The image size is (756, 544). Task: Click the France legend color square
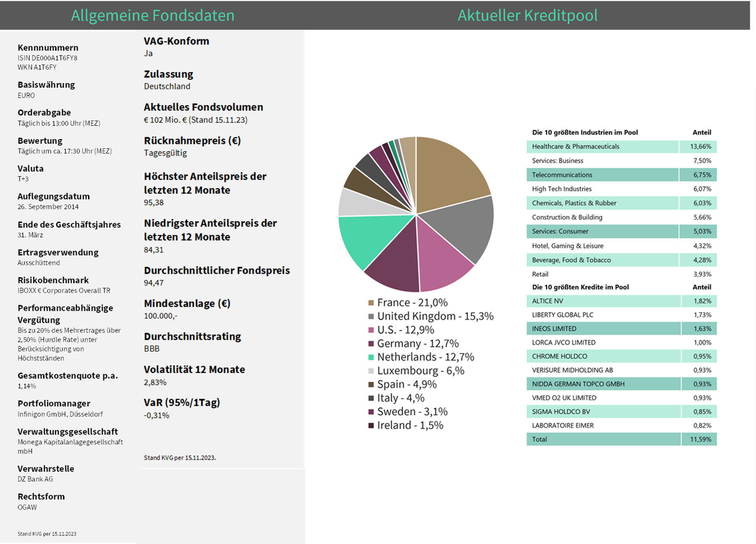[371, 303]
